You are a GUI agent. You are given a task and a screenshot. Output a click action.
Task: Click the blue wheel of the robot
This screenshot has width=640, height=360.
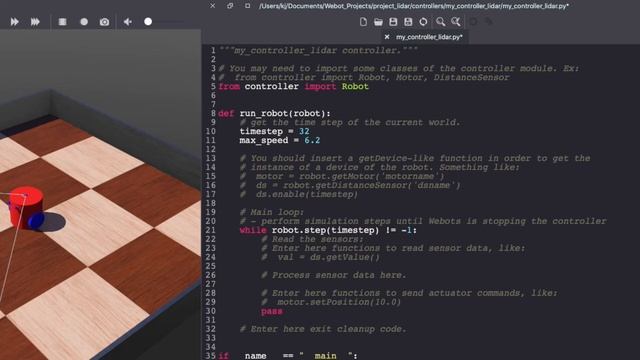(x=36, y=220)
